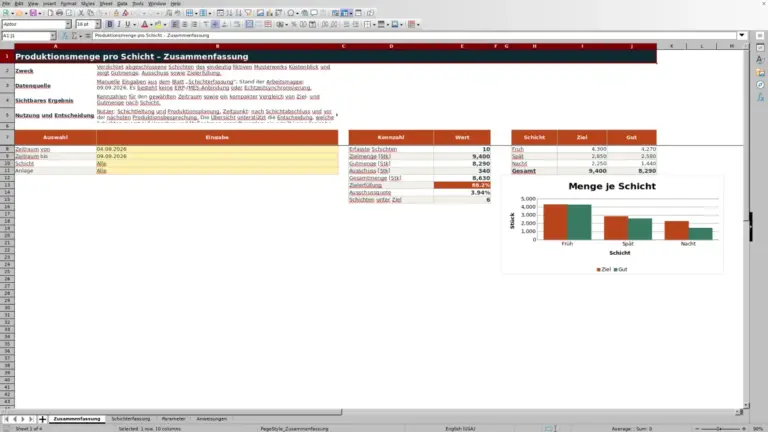Click the Format as percent icon
The image size is (768, 432).
[x=294, y=24]
